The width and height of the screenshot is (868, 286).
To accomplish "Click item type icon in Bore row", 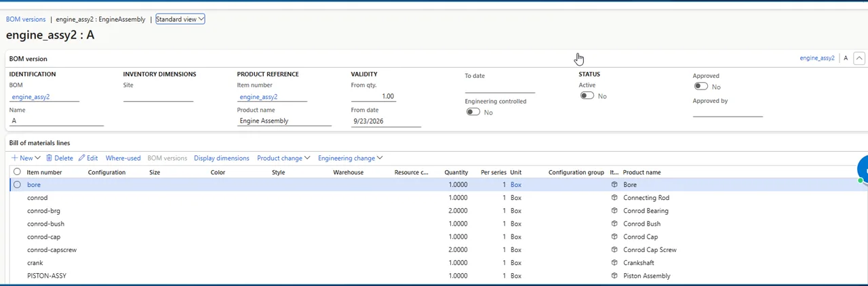I will [614, 184].
